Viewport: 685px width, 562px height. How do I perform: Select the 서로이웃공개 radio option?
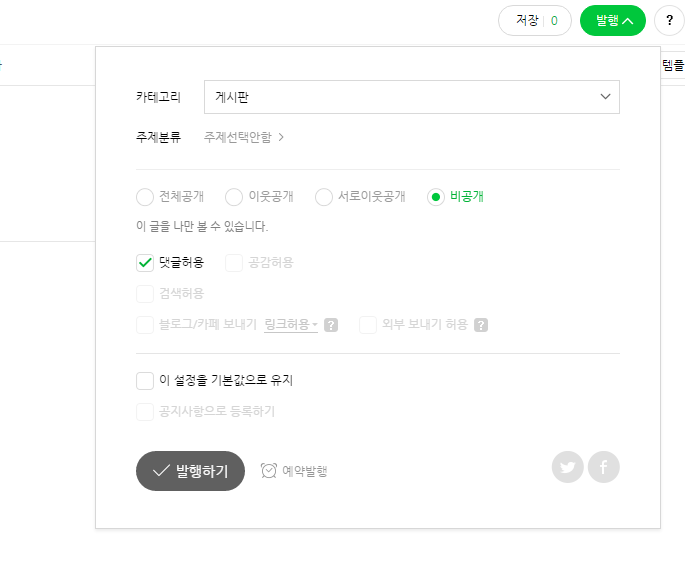click(324, 197)
